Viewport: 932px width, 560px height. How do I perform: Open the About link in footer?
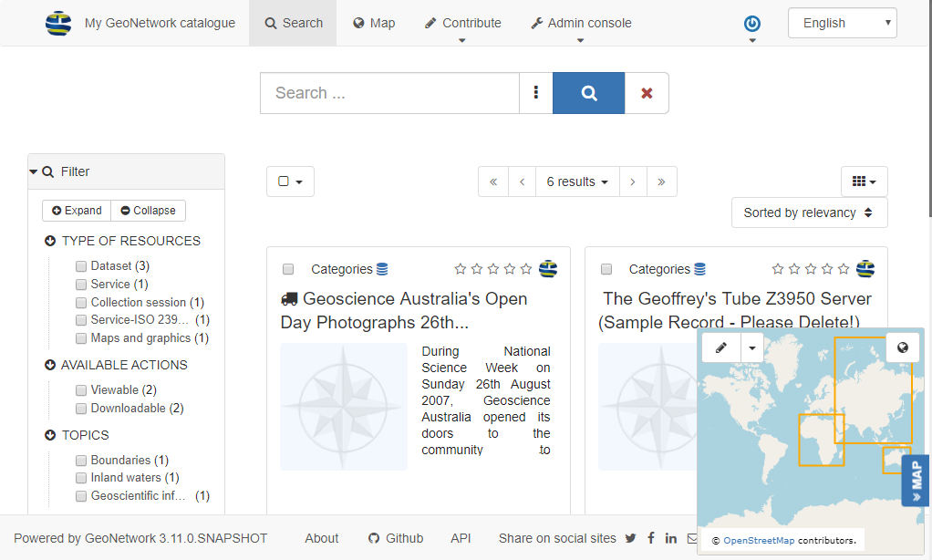(x=322, y=538)
